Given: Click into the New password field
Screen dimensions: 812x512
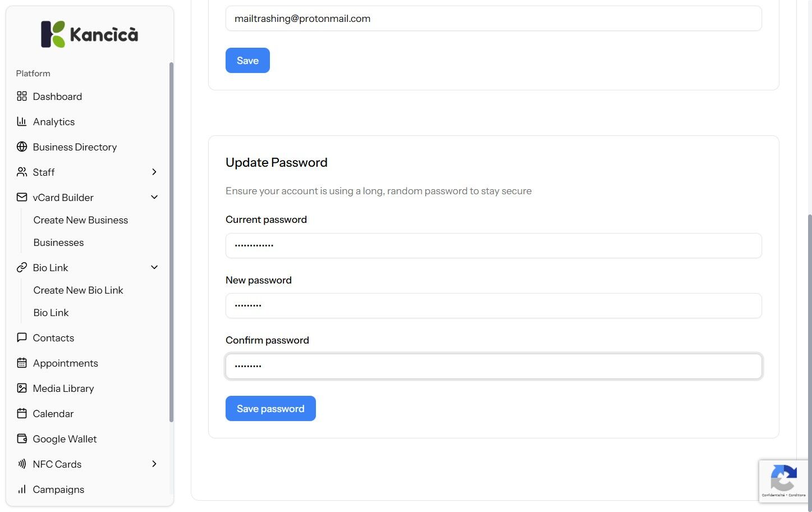Looking at the screenshot, I should point(493,306).
